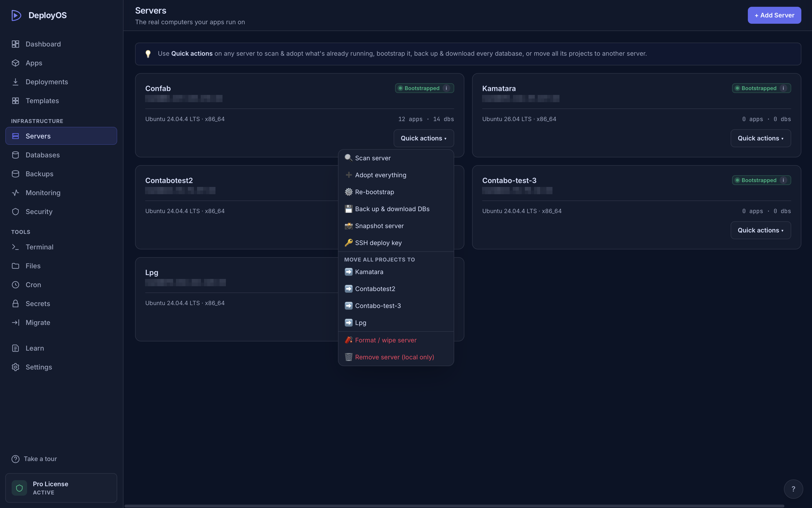The height and width of the screenshot is (508, 812).
Task: Choose Adopt everything in the menu
Action: point(396,175)
